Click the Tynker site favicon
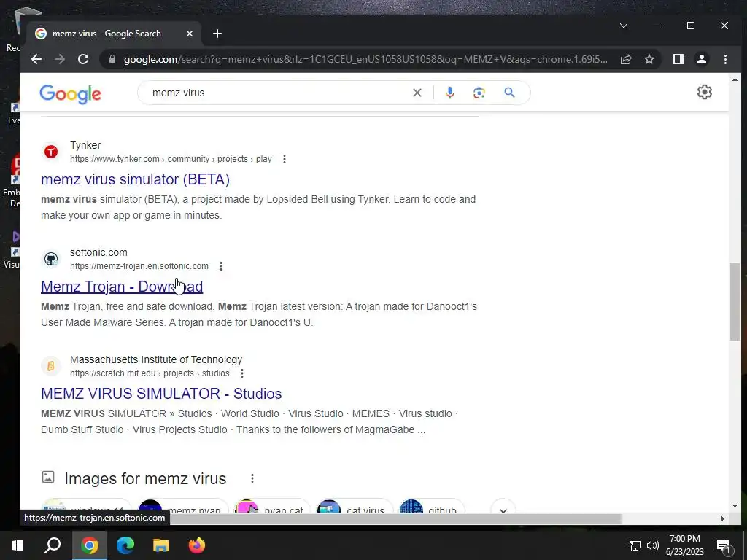This screenshot has height=560, width=747. pos(51,152)
